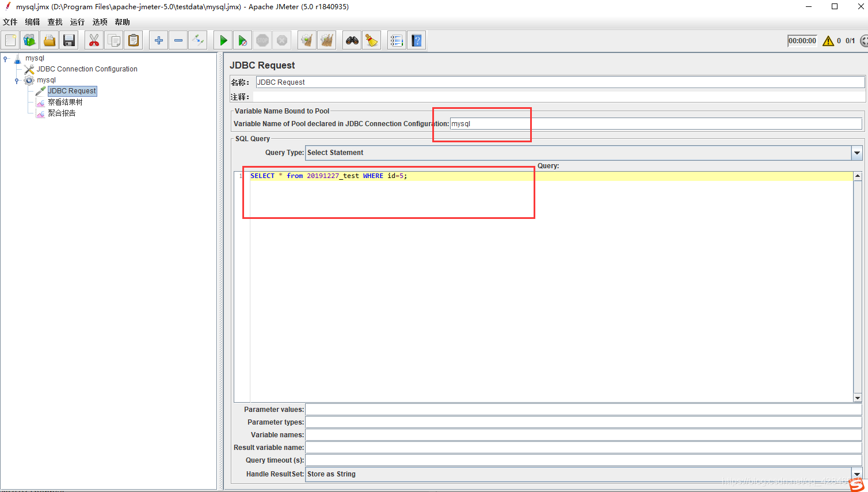Click the Expand All plus icon
868x492 pixels.
pos(159,40)
